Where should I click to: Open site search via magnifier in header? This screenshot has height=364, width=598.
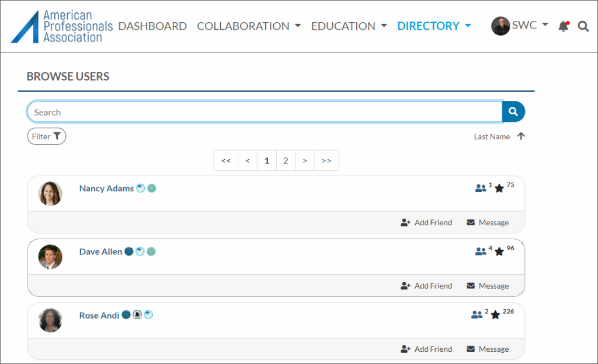[583, 26]
